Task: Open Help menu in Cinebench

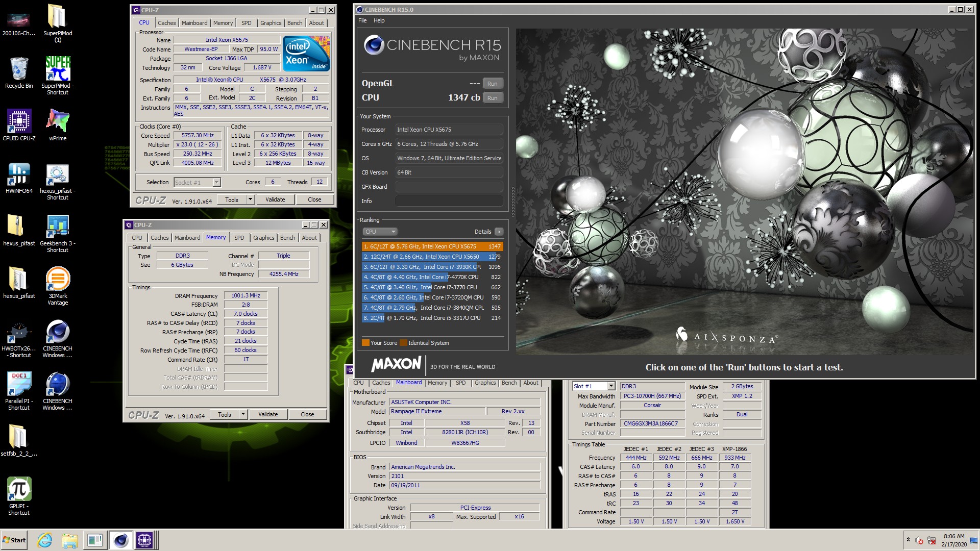Action: (x=379, y=20)
